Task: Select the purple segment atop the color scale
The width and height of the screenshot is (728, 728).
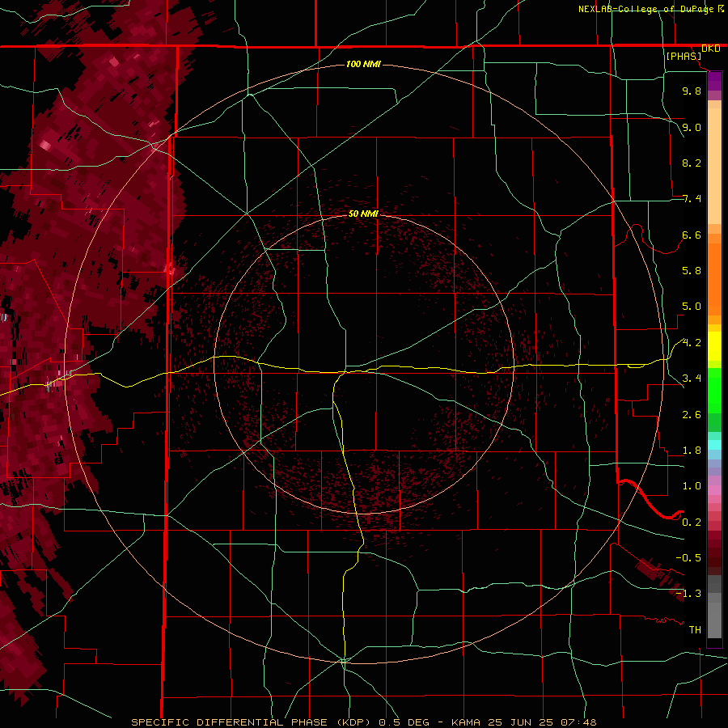Action: pos(714,81)
